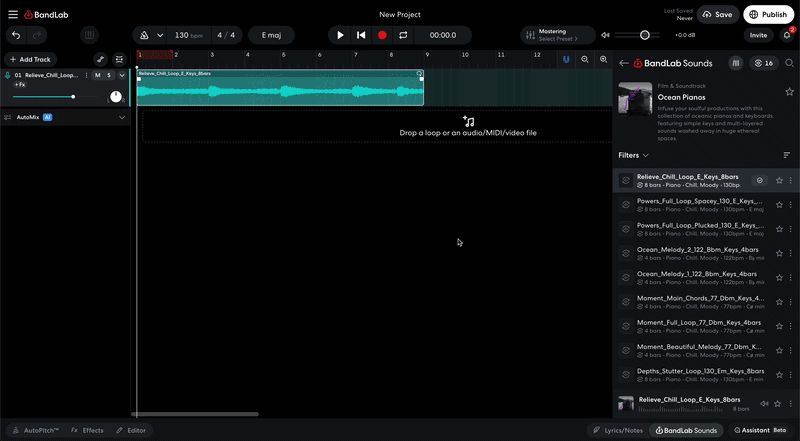800x441 pixels.
Task: Start recording with the red button
Action: [382, 35]
